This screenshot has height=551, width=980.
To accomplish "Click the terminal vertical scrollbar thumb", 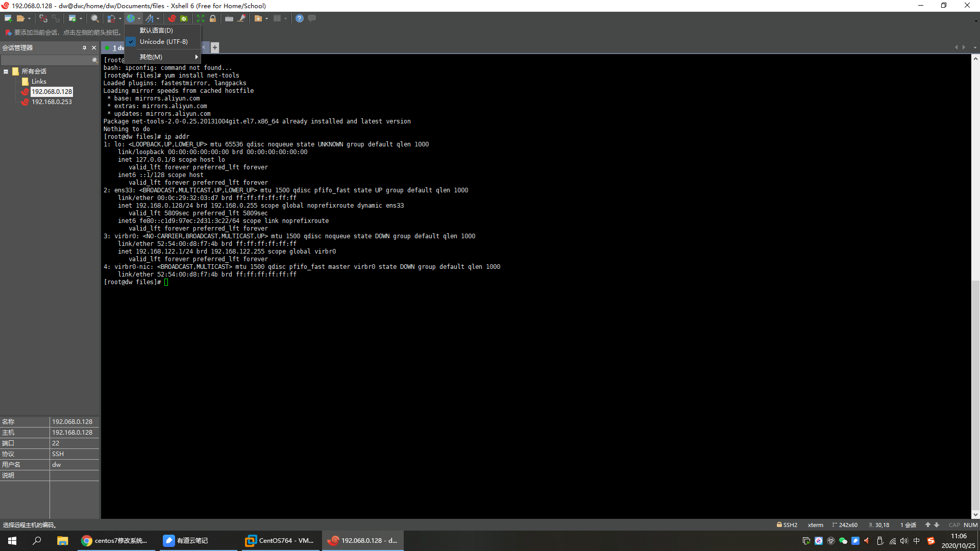I will coord(975,395).
